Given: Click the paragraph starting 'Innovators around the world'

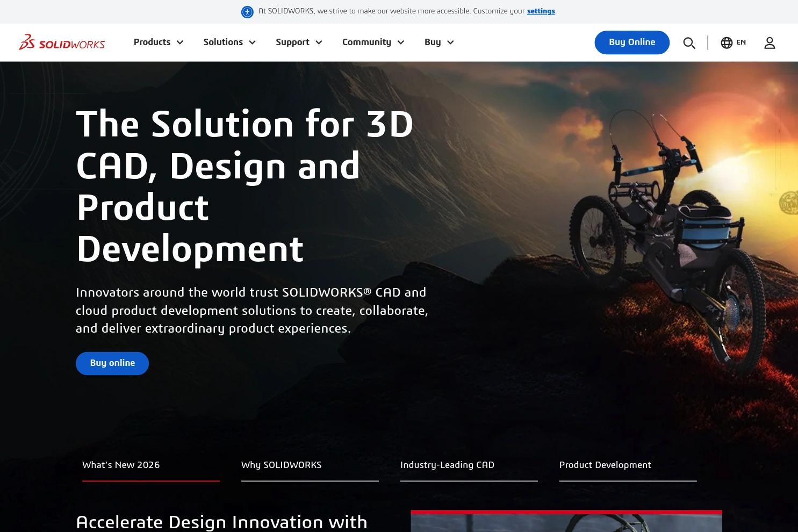Looking at the screenshot, I should tap(252, 311).
